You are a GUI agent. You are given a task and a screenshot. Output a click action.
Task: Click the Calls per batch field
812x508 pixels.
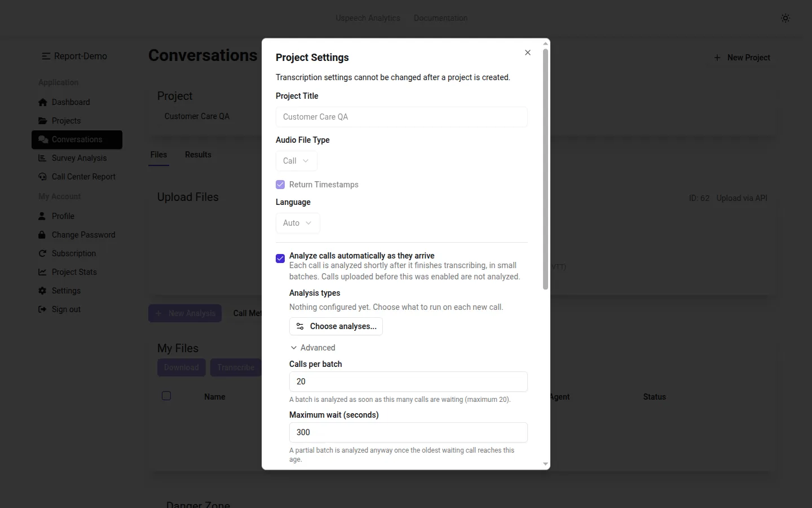point(408,382)
